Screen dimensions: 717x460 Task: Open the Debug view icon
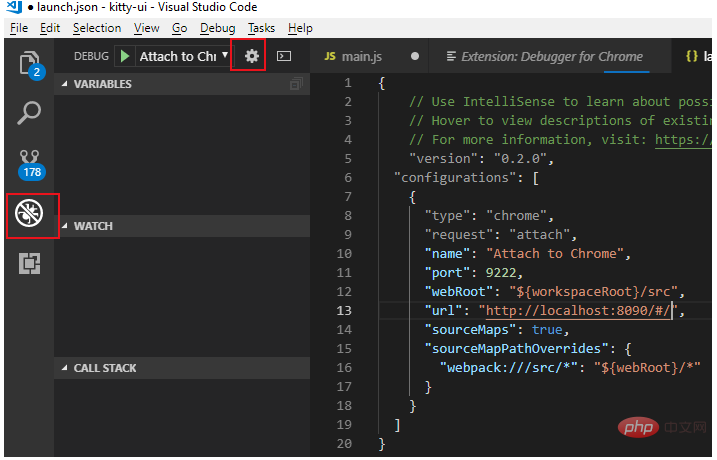coord(31,215)
